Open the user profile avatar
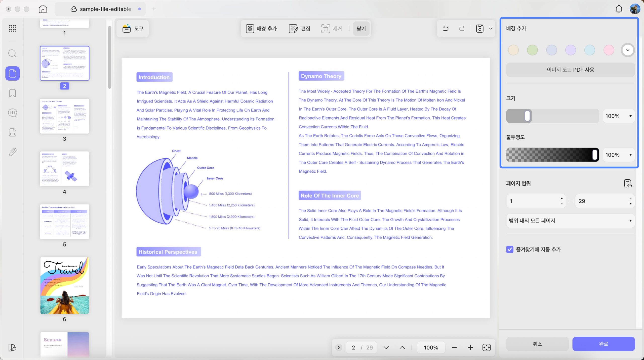 pos(635,9)
